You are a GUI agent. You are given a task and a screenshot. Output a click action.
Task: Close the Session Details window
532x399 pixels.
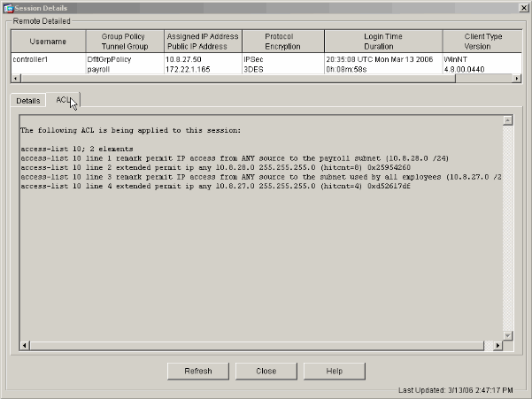(524, 8)
